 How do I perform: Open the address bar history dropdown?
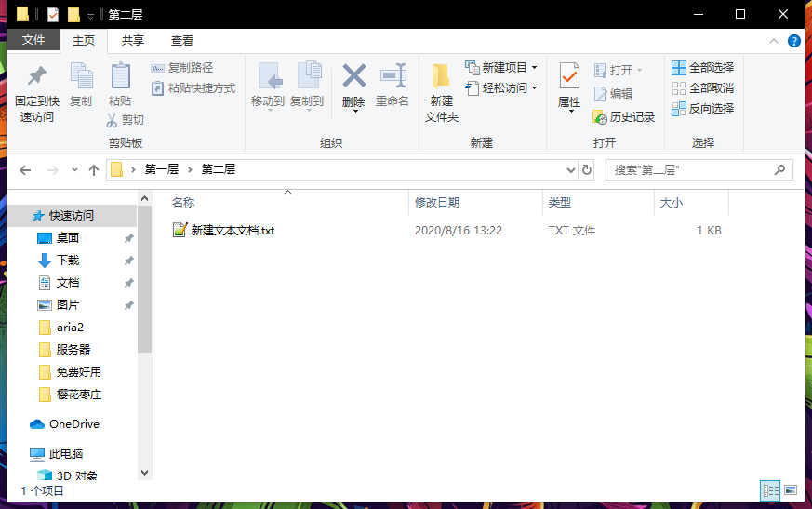(571, 170)
